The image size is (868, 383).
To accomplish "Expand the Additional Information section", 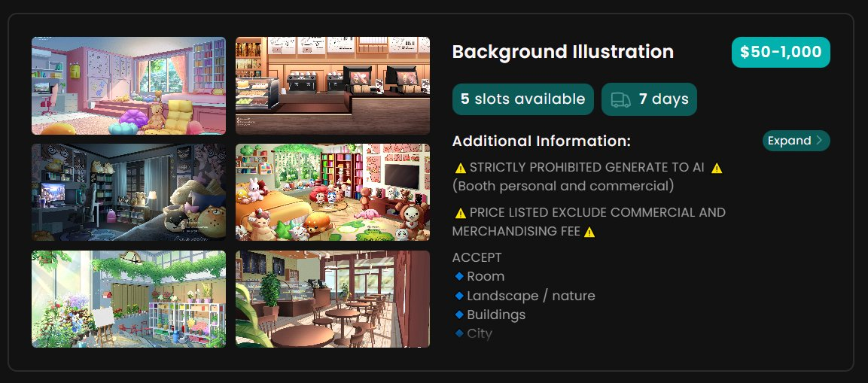I will tap(796, 141).
